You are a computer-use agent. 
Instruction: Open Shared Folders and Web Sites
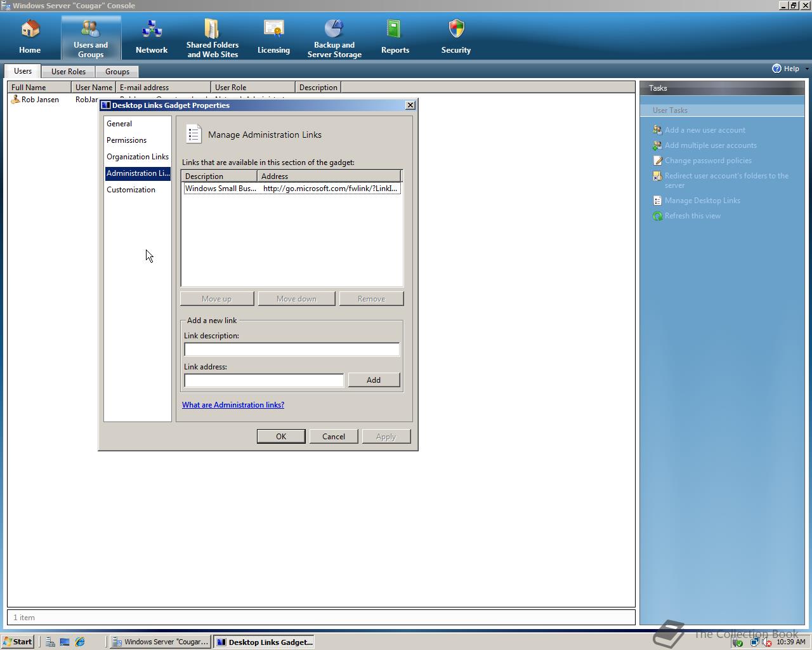pos(212,29)
